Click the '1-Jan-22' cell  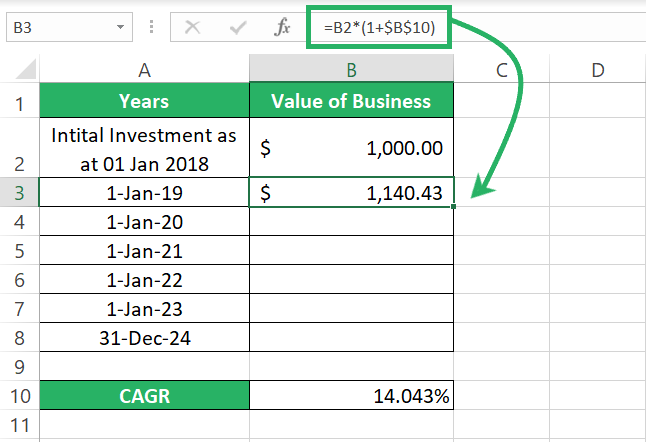coord(144,279)
